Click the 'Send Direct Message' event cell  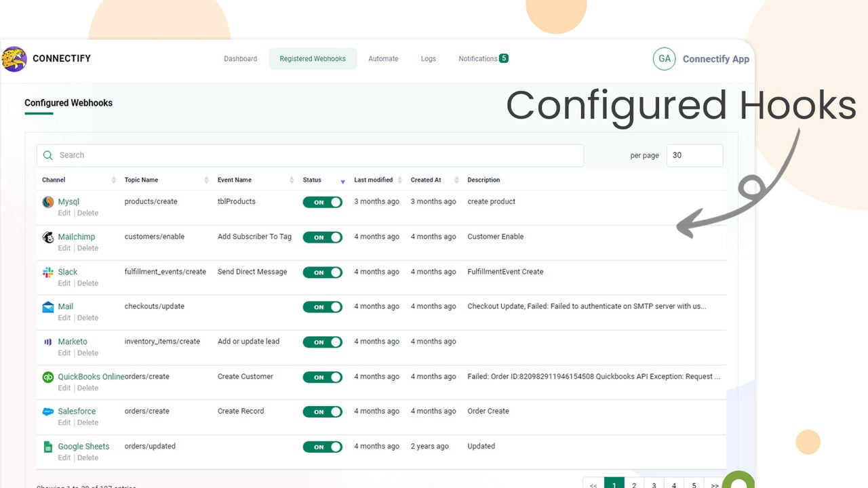tap(252, 272)
